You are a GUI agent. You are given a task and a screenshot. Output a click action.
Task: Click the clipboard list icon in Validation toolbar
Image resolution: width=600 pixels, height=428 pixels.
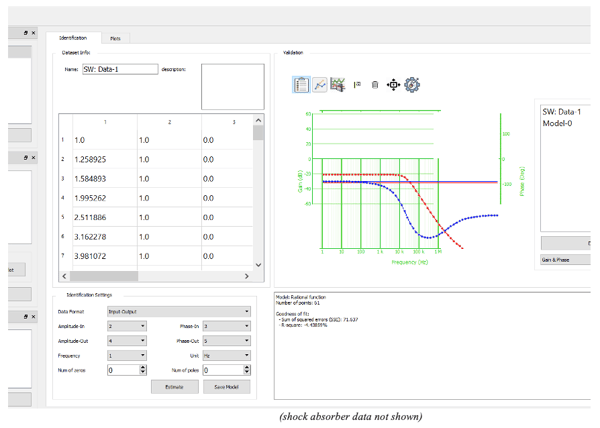(301, 85)
